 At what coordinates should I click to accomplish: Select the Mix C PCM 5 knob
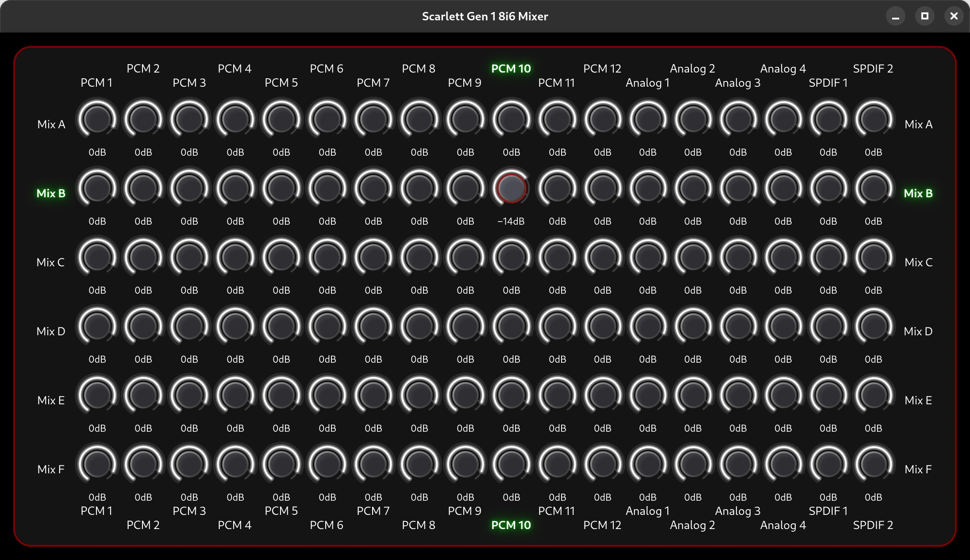pyautogui.click(x=281, y=257)
